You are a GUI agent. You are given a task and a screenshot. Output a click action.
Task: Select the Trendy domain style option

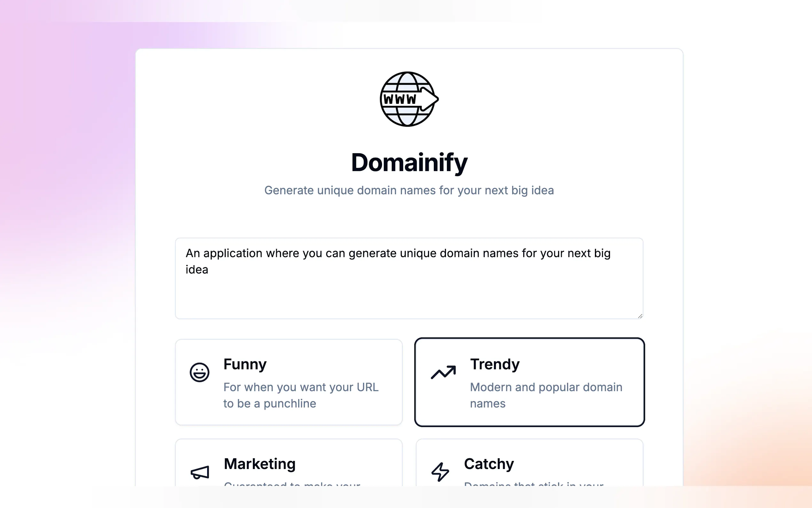point(529,382)
